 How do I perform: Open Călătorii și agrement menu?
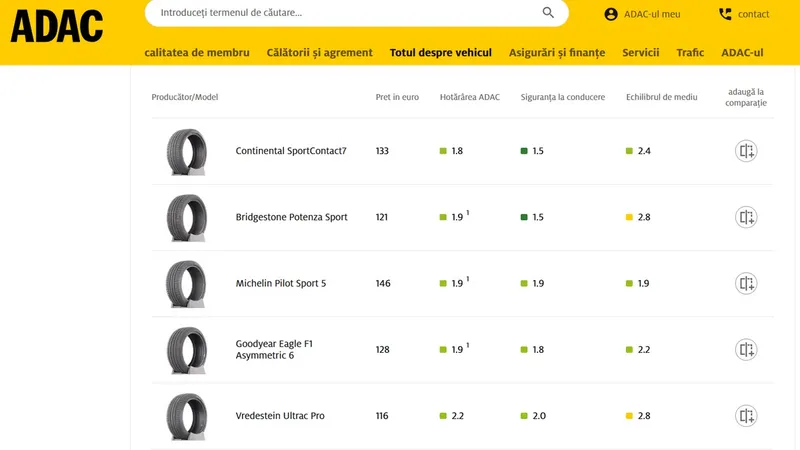pos(319,53)
